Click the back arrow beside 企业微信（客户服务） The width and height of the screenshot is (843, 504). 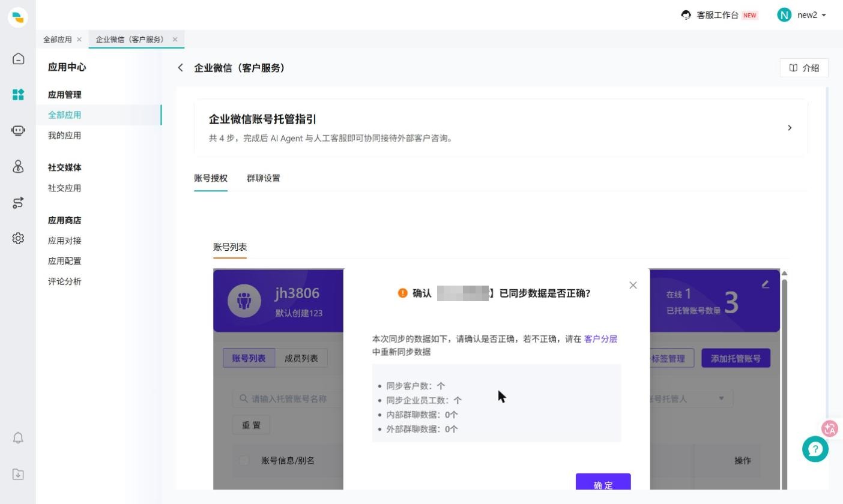click(x=180, y=68)
